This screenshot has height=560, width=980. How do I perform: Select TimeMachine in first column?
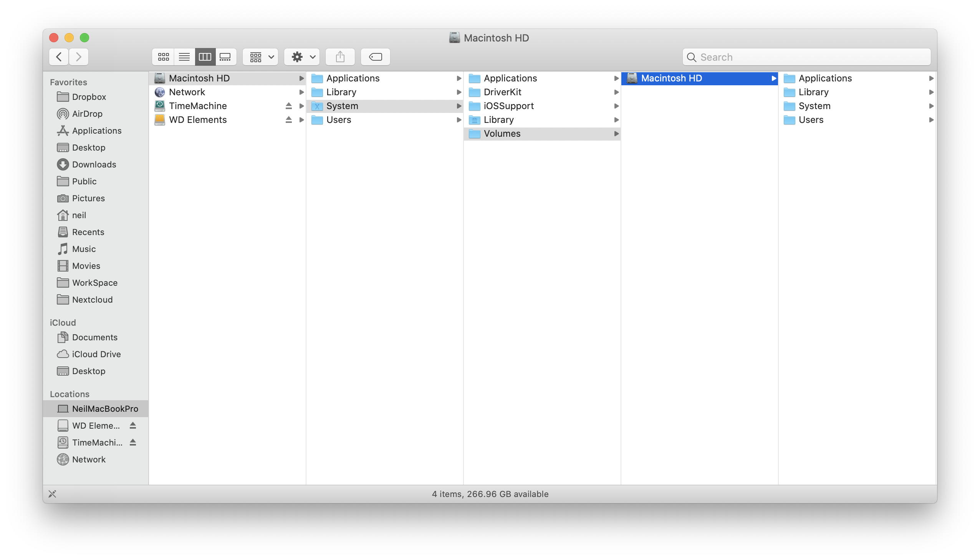click(227, 106)
